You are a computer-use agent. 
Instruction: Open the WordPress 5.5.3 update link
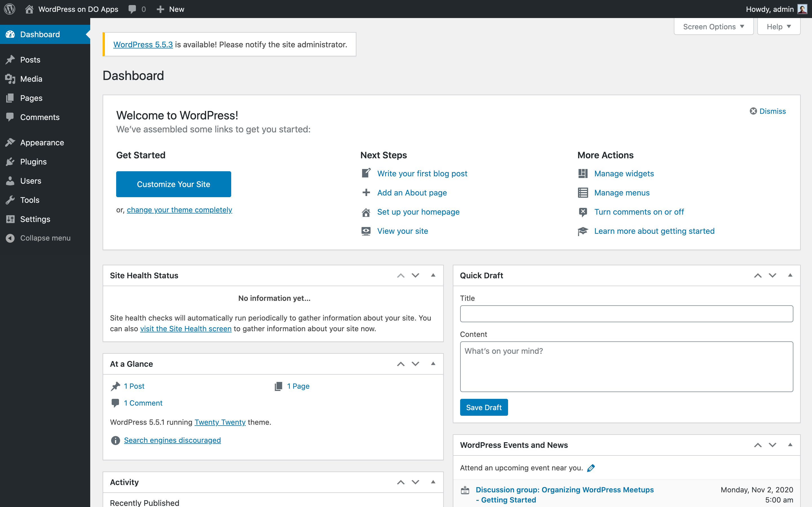143,45
